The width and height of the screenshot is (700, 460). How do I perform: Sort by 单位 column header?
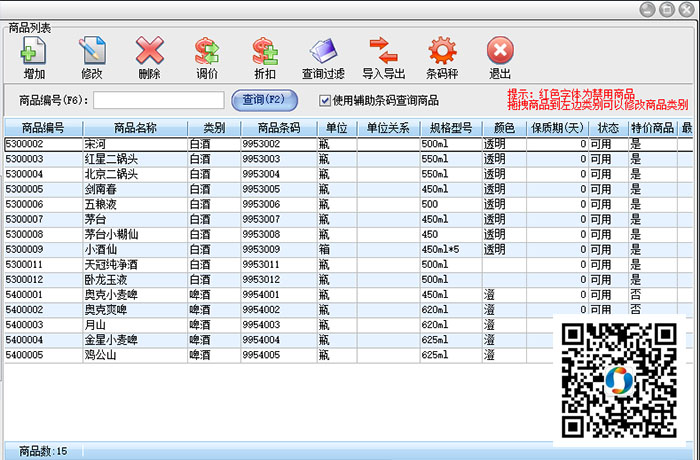pos(337,128)
